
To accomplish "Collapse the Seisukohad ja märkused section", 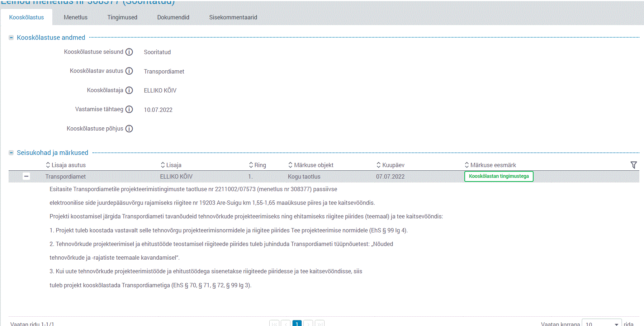I will tap(11, 153).
